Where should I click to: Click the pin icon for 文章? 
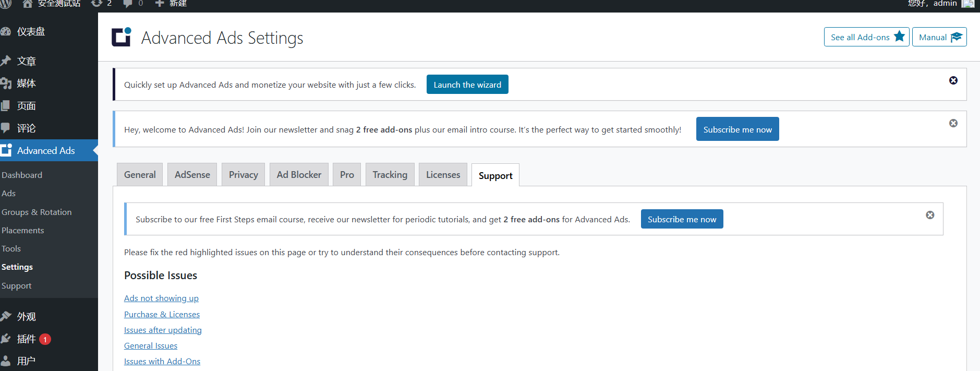(x=6, y=61)
